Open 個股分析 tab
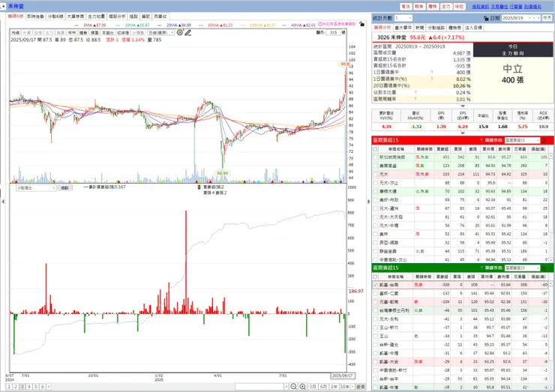Screen dimensions: 555x392 pyautogui.click(x=117, y=16)
